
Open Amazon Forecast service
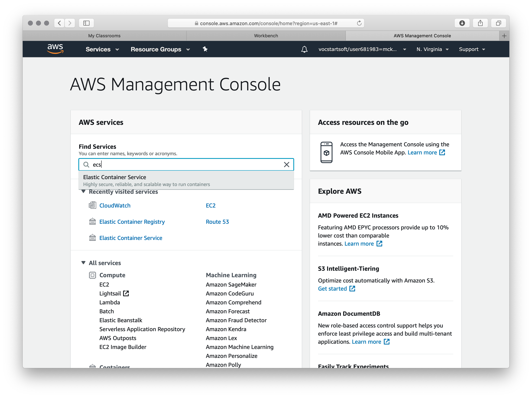point(228,311)
